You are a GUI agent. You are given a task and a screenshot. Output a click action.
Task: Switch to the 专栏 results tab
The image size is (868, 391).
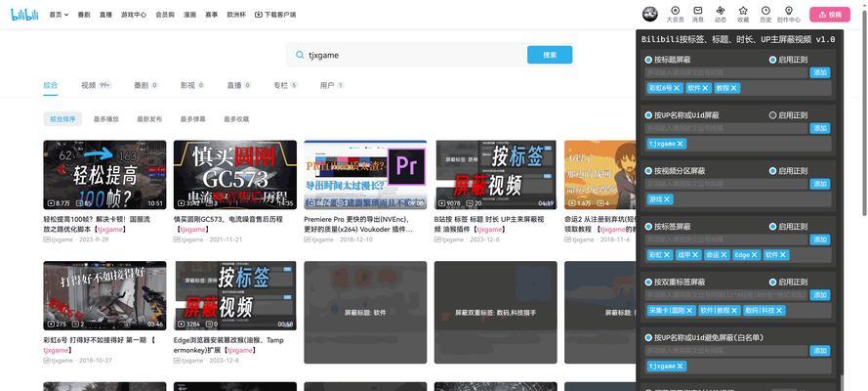click(x=286, y=85)
